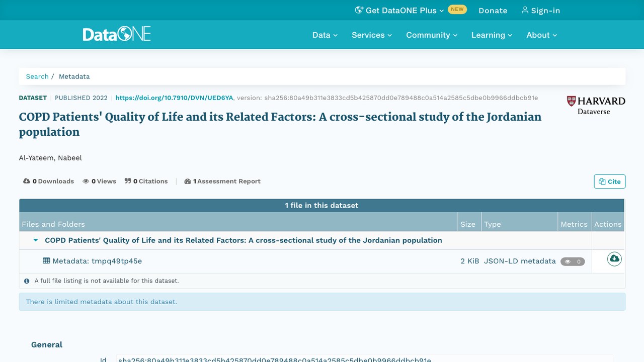Click the 2 KiB size value
The image size is (644, 362).
[x=470, y=261]
